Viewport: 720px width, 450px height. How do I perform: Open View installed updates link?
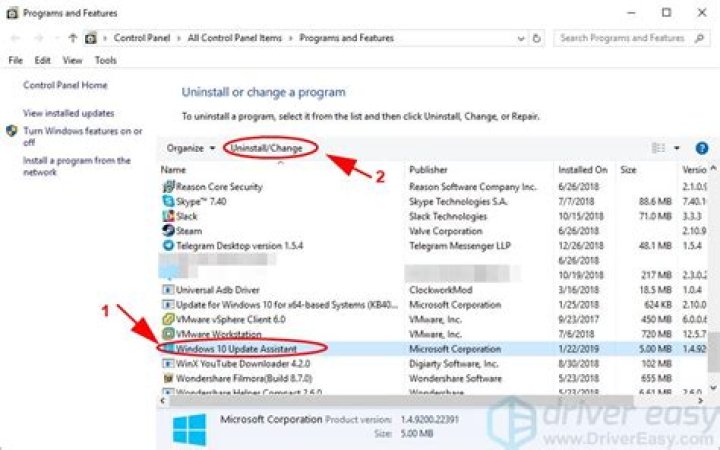(x=68, y=113)
